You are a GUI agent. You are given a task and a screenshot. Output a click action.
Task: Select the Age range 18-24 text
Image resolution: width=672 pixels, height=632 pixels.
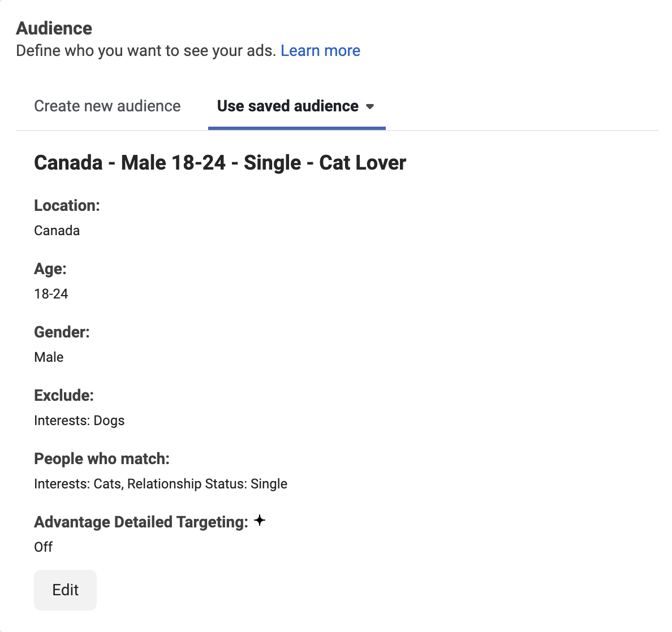(x=51, y=293)
